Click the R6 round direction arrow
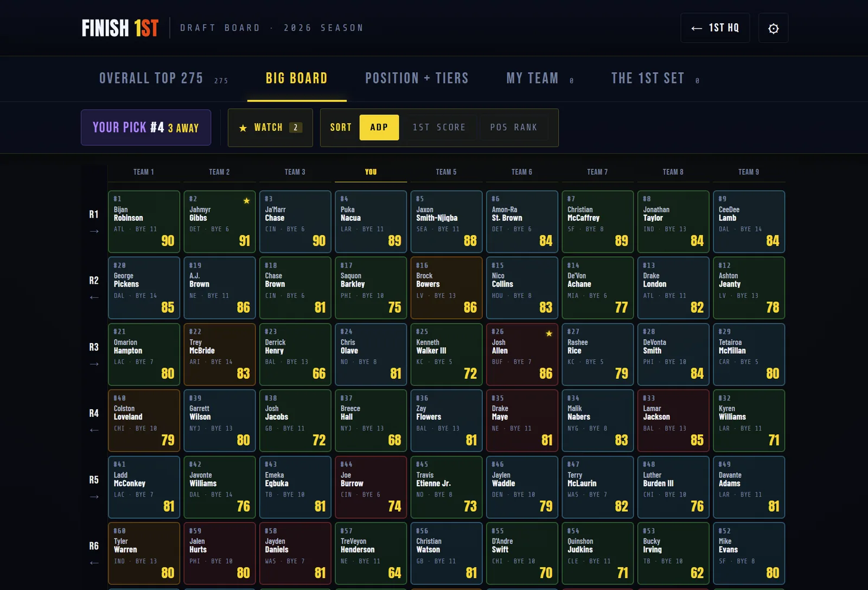The width and height of the screenshot is (868, 590). (94, 563)
